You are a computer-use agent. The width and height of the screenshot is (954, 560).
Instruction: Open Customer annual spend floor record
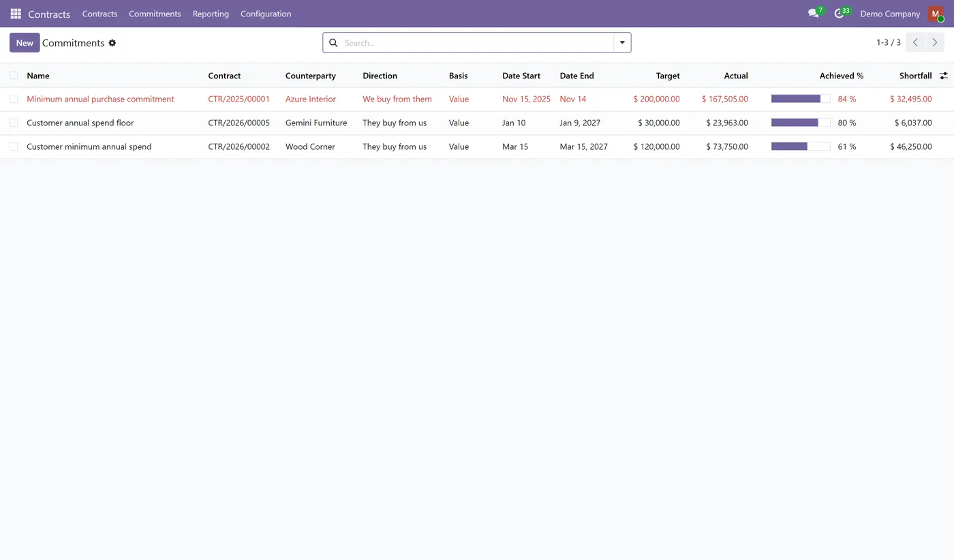coord(80,123)
